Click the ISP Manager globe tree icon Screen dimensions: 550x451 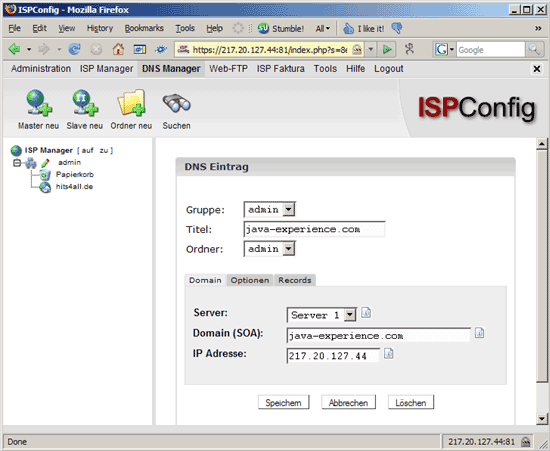click(16, 150)
